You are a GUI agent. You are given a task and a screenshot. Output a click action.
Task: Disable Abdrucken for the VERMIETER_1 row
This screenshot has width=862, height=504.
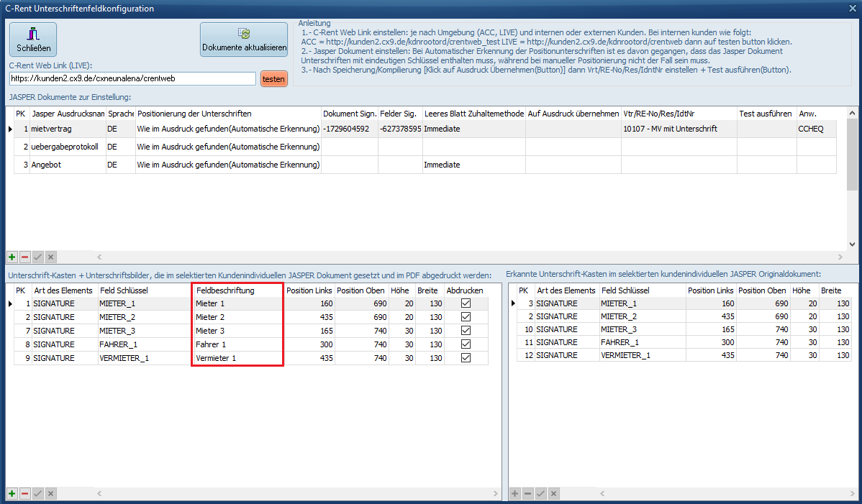(466, 358)
